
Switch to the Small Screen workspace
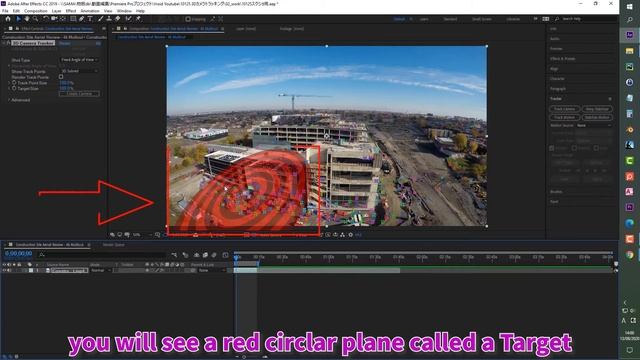coord(482,19)
